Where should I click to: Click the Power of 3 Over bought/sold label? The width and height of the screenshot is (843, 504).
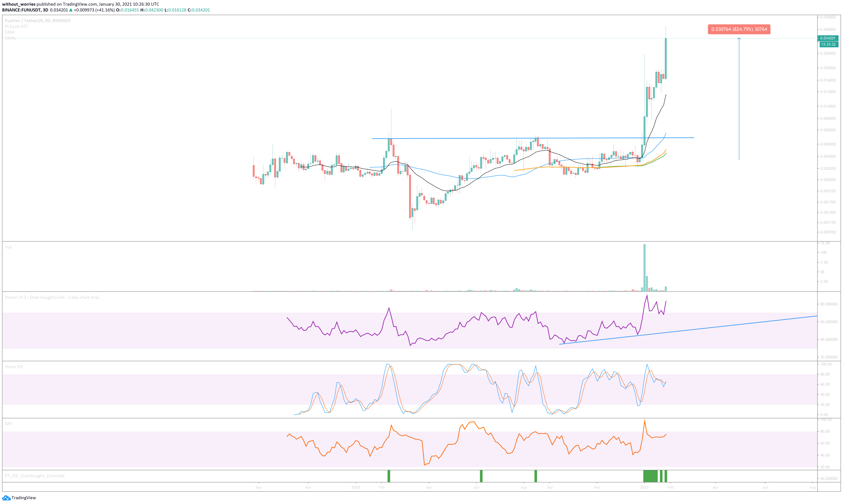(x=52, y=297)
